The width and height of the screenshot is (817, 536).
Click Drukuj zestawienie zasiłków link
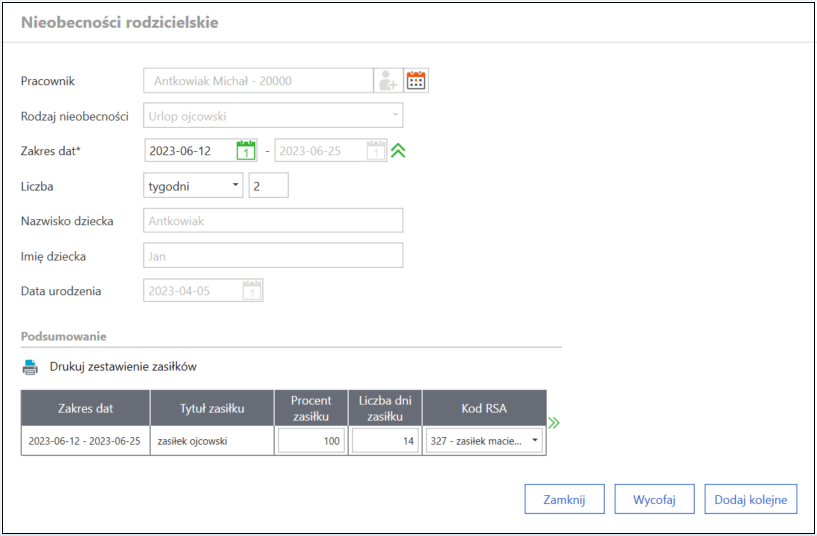pos(123,367)
